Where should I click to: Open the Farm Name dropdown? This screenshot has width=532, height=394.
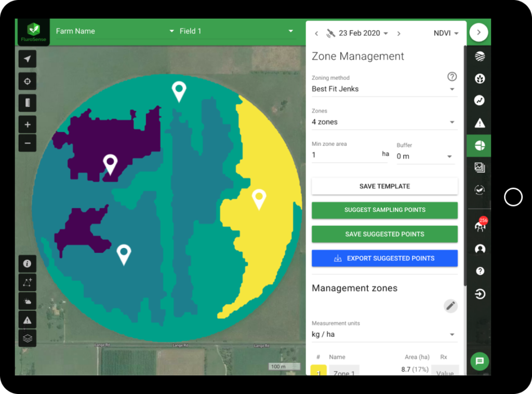pyautogui.click(x=115, y=31)
